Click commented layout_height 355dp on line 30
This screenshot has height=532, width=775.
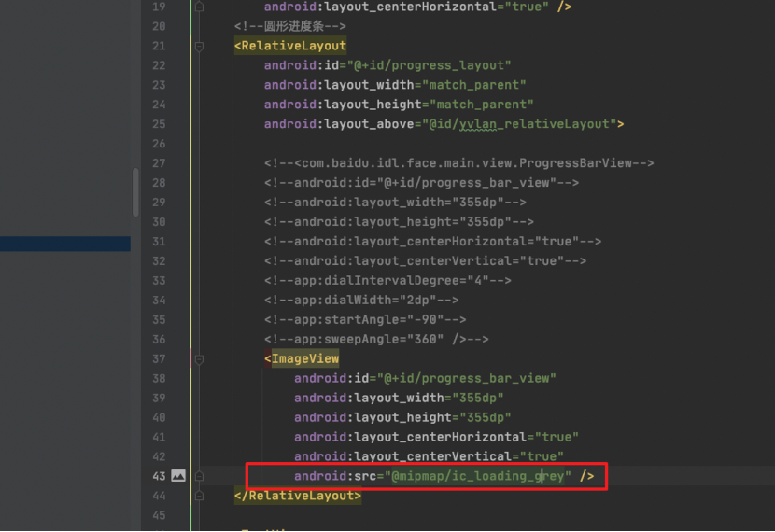[x=399, y=222]
